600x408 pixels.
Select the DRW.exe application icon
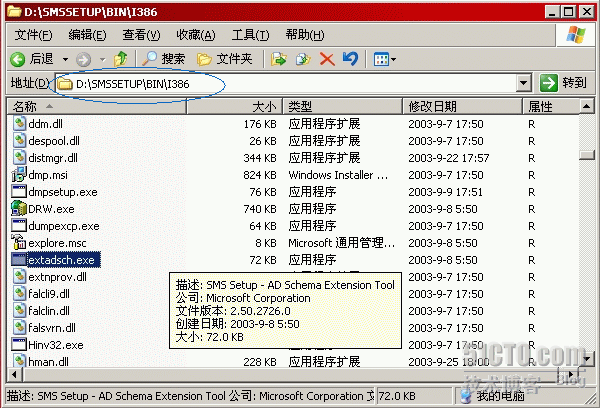click(x=19, y=209)
